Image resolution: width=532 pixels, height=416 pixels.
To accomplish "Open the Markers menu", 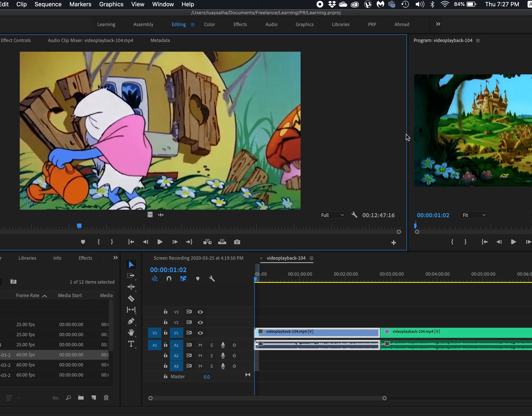I will pos(81,4).
